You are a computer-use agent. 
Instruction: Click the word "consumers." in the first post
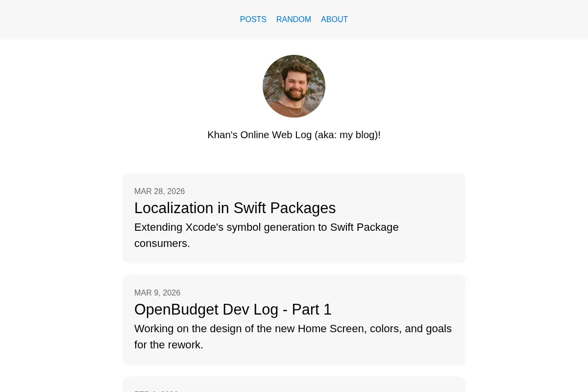[x=162, y=244]
